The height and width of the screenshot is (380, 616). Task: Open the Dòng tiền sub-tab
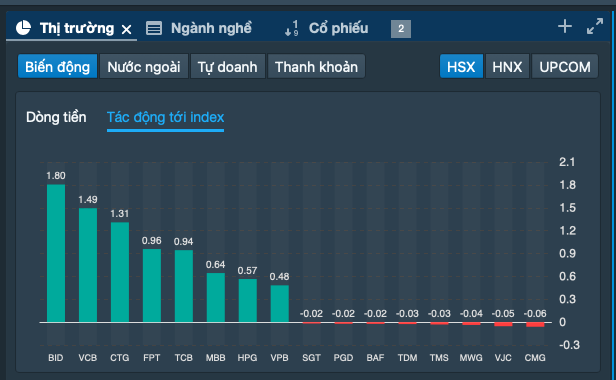click(56, 117)
